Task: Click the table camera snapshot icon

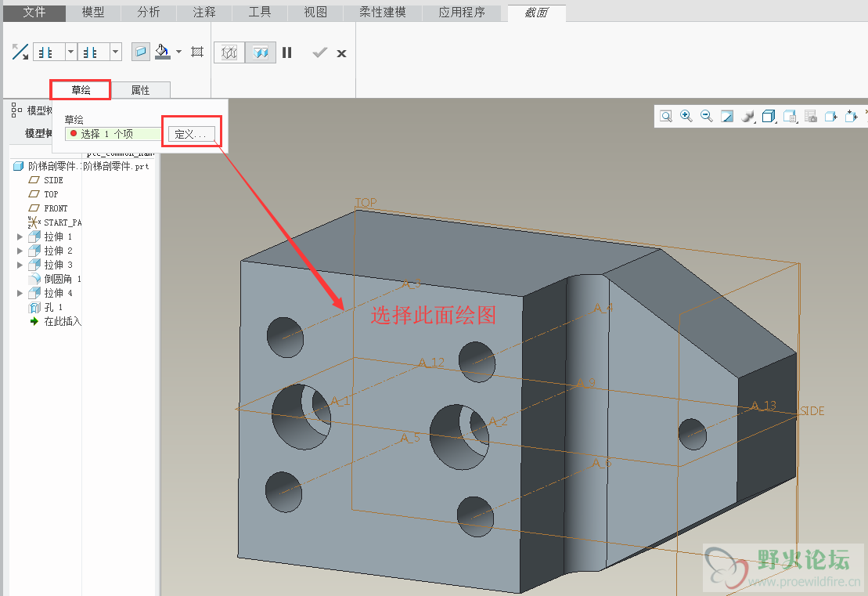Action: (x=810, y=117)
